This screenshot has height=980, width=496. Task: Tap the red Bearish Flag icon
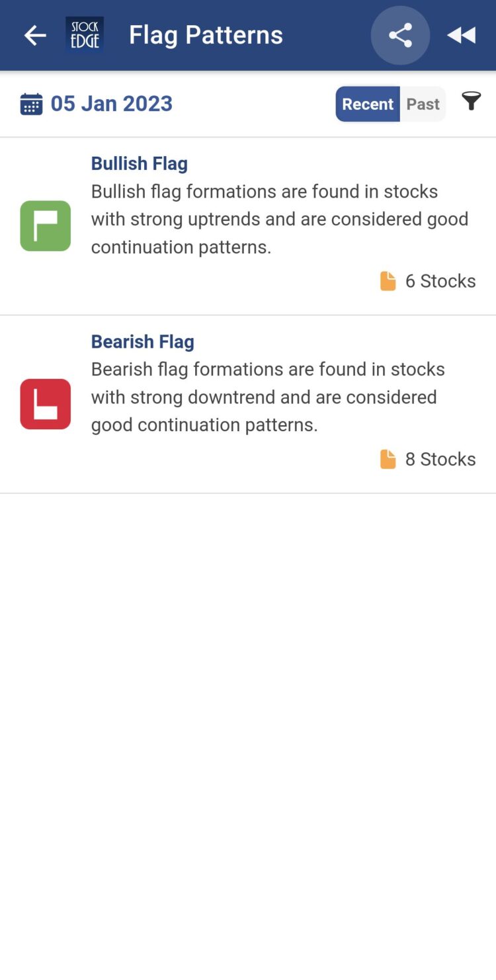46,404
